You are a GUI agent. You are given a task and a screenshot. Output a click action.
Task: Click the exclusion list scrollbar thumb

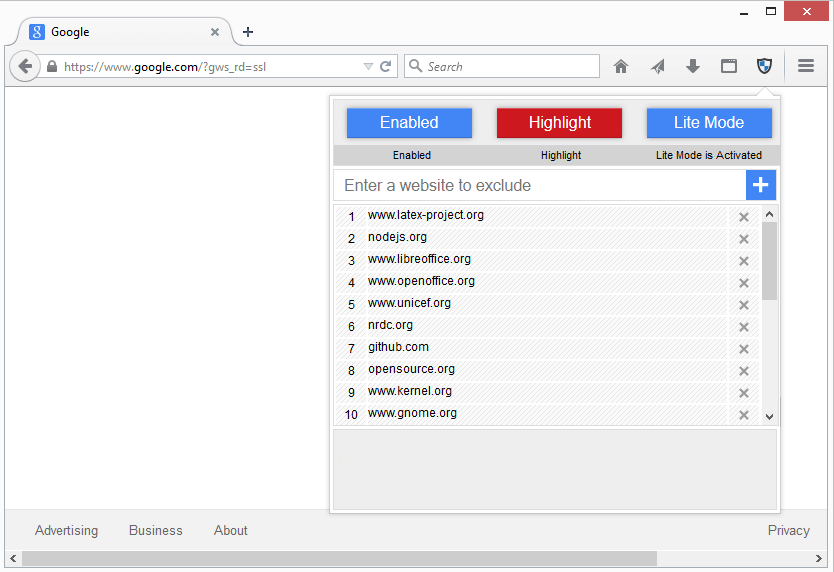(x=769, y=261)
